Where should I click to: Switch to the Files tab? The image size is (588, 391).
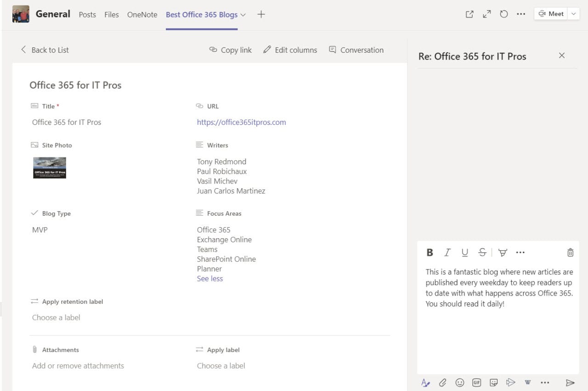point(112,15)
